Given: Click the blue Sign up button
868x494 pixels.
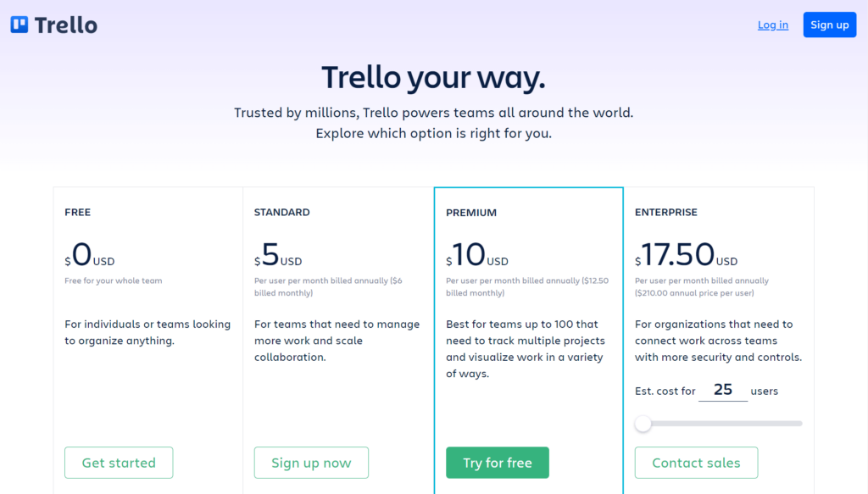Looking at the screenshot, I should (829, 25).
